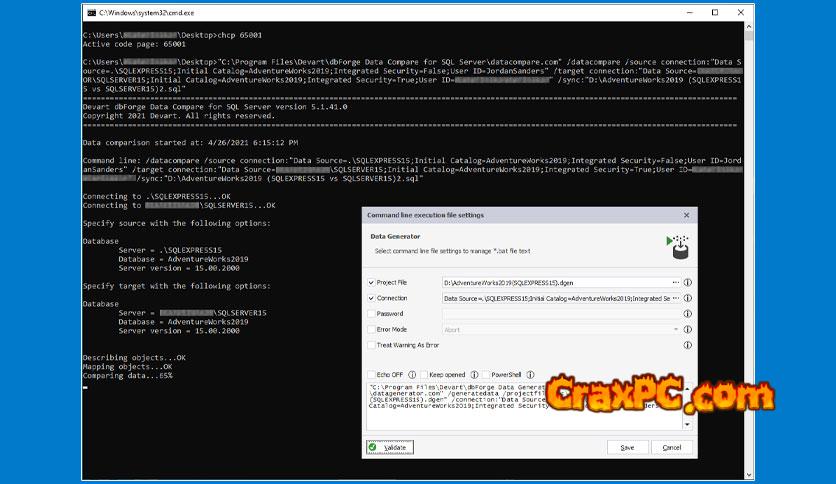Image resolution: width=836 pixels, height=484 pixels.
Task: Click the info icon beside Connection field
Action: (688, 298)
